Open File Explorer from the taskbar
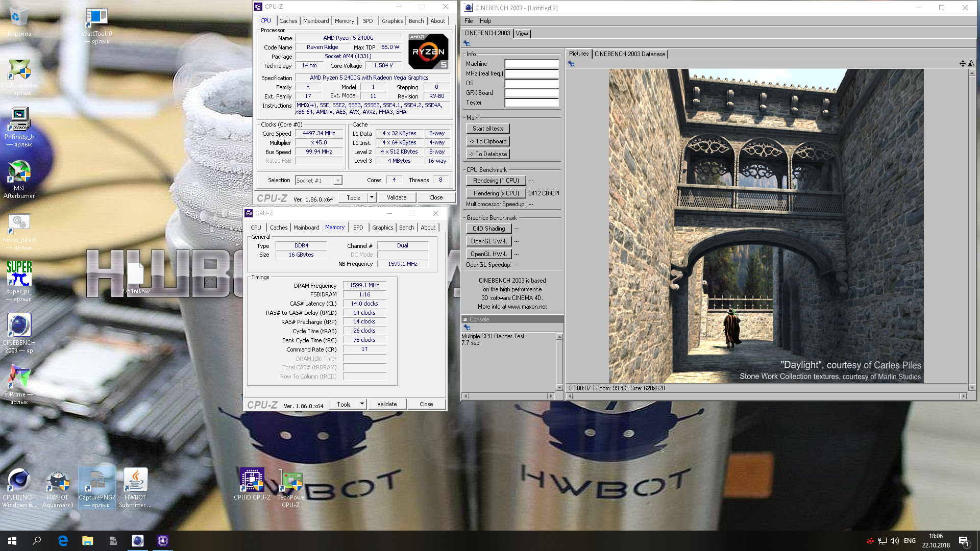 (88, 541)
